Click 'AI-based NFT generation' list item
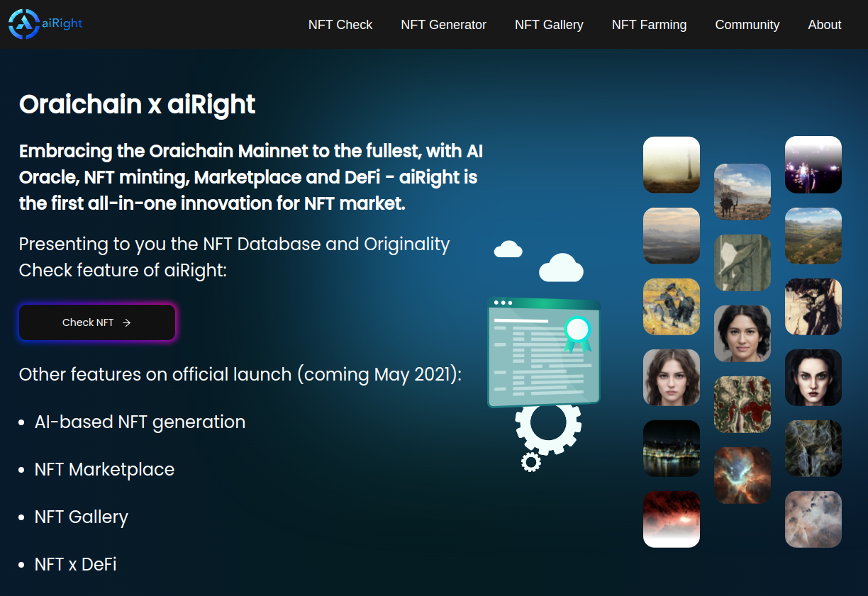This screenshot has height=596, width=868. [x=140, y=422]
